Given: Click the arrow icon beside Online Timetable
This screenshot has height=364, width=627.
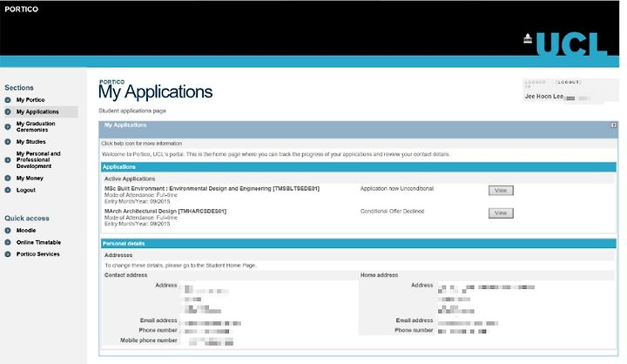Looking at the screenshot, I should point(8,243).
